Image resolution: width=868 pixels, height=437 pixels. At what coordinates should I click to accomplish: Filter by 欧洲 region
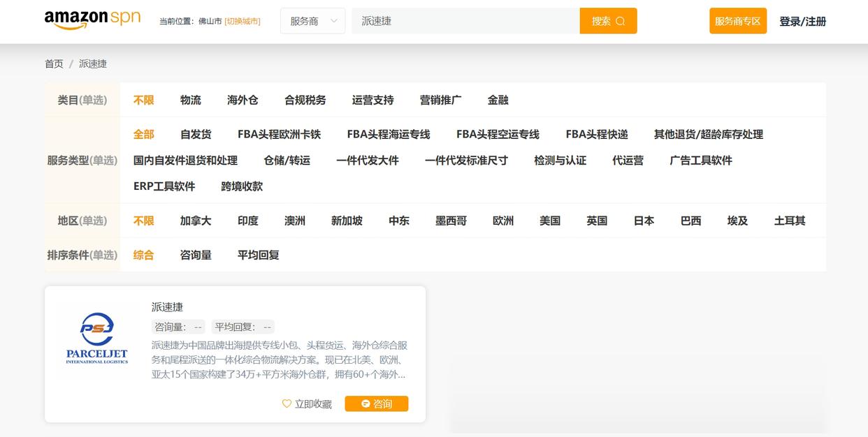[502, 221]
